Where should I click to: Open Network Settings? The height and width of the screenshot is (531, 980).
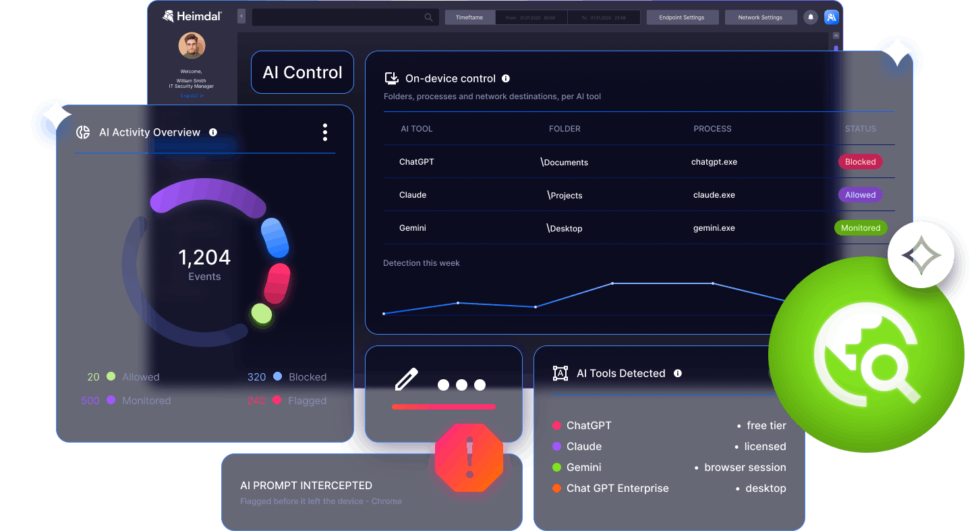[x=760, y=18]
